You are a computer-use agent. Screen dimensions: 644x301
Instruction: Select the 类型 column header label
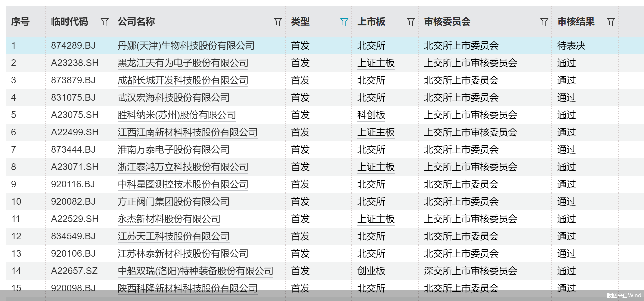point(300,22)
